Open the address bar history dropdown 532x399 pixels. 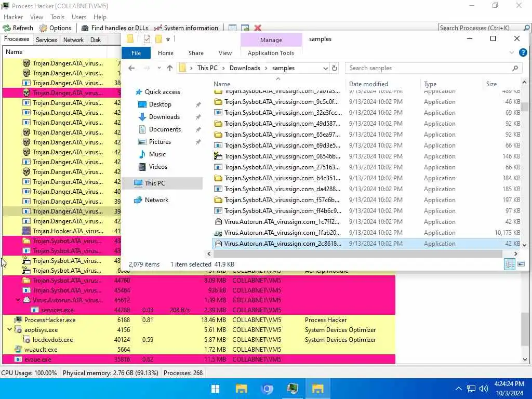click(x=325, y=68)
